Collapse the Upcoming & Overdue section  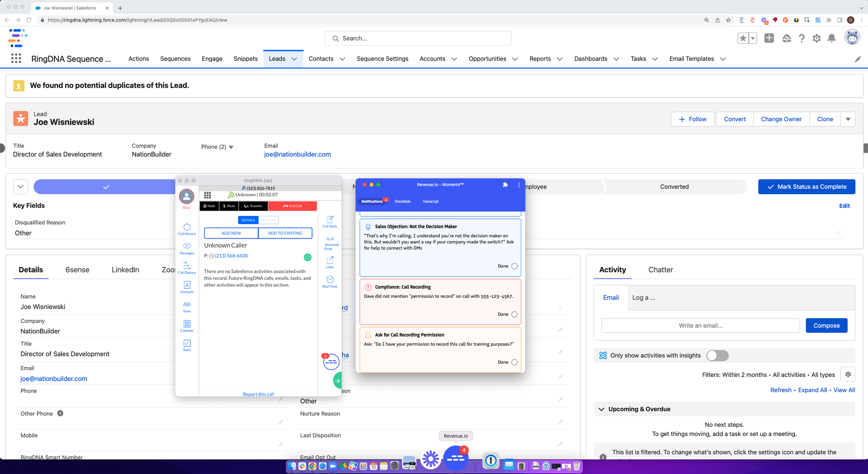coord(601,409)
